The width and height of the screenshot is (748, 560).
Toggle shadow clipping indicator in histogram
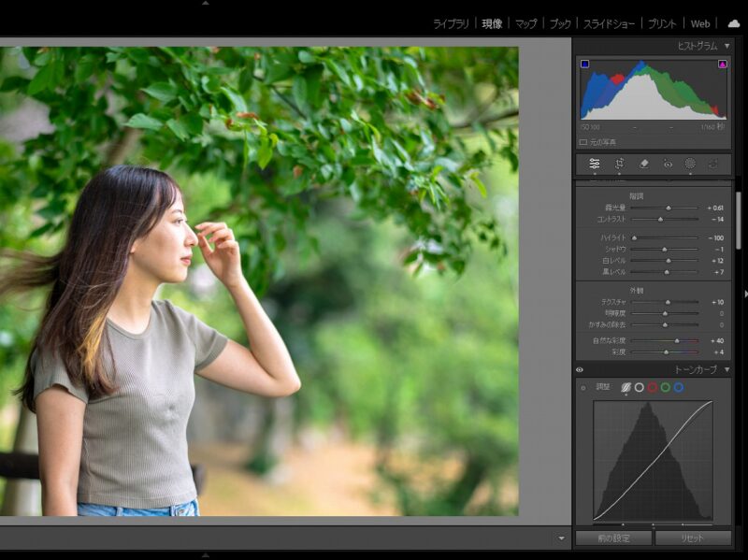click(584, 65)
